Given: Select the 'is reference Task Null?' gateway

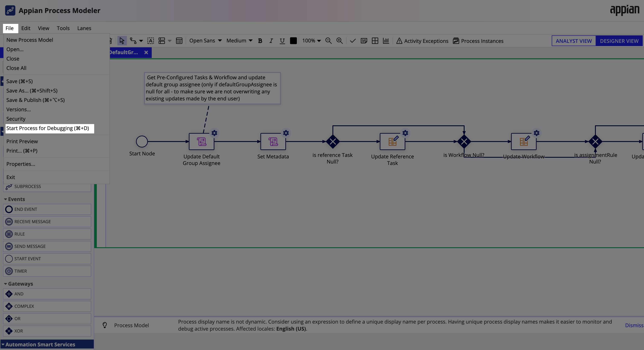Looking at the screenshot, I should [333, 142].
